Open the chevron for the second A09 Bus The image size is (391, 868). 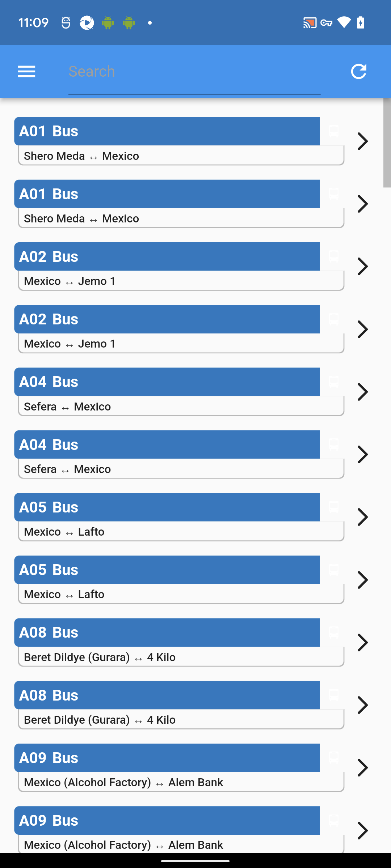point(362,830)
